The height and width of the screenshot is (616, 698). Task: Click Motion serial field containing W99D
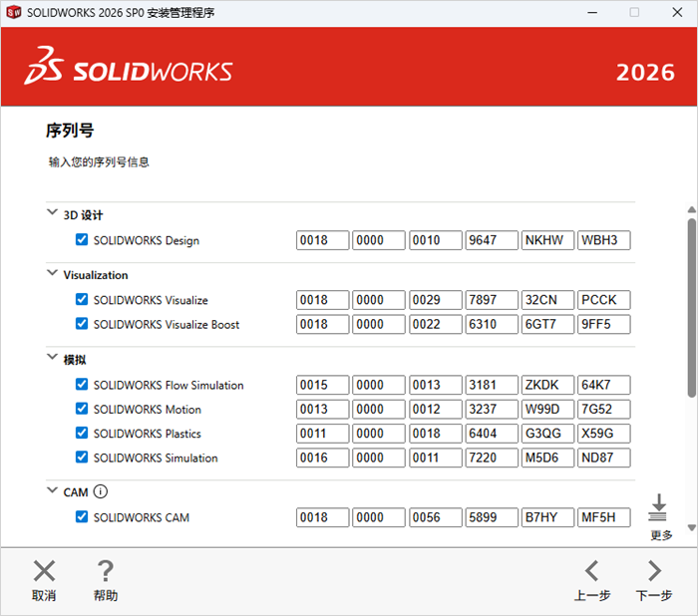(x=547, y=410)
